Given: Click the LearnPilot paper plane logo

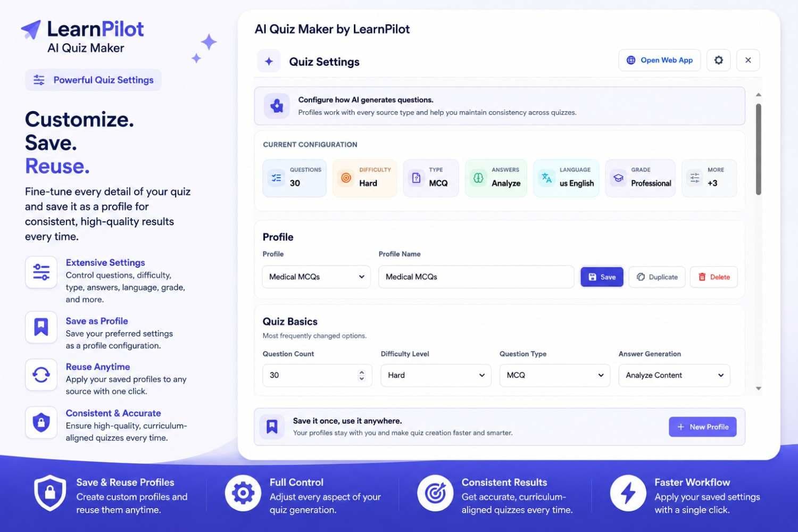Looking at the screenshot, I should (x=31, y=29).
